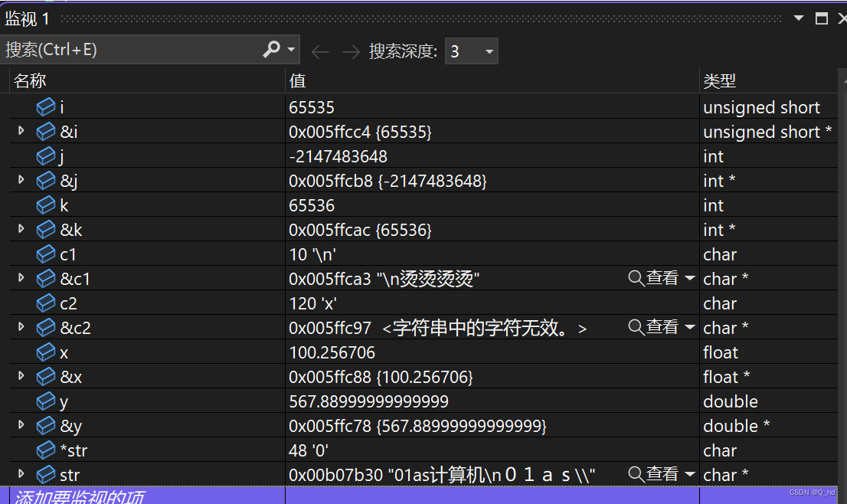Expand the &j pointer node
847x504 pixels.
click(21, 180)
